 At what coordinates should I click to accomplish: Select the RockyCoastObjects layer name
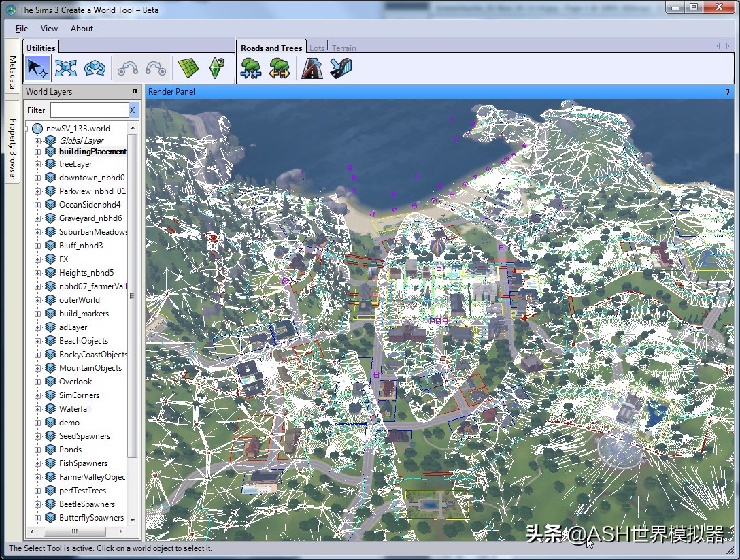point(92,354)
